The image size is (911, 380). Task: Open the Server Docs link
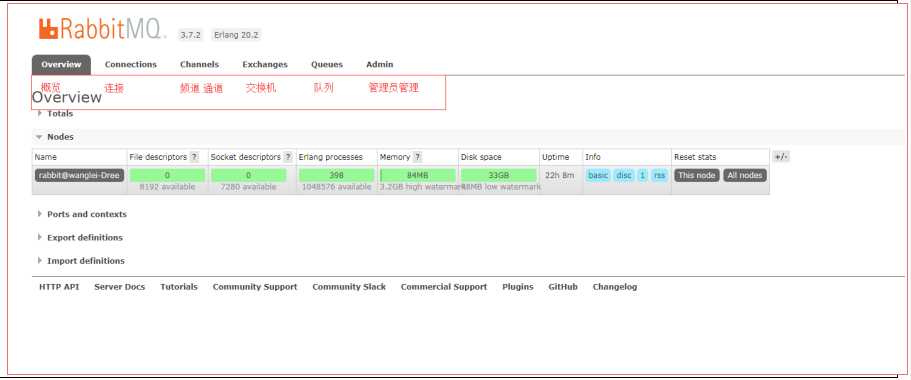tap(120, 287)
